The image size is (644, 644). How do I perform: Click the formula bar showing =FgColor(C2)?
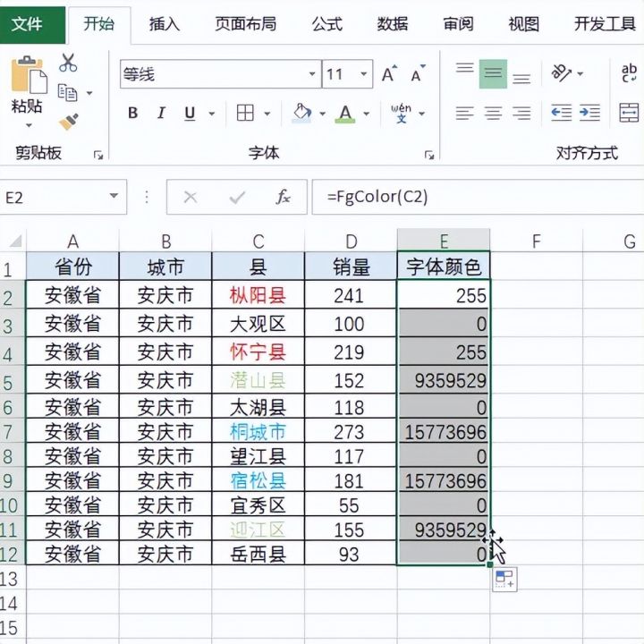tap(478, 197)
